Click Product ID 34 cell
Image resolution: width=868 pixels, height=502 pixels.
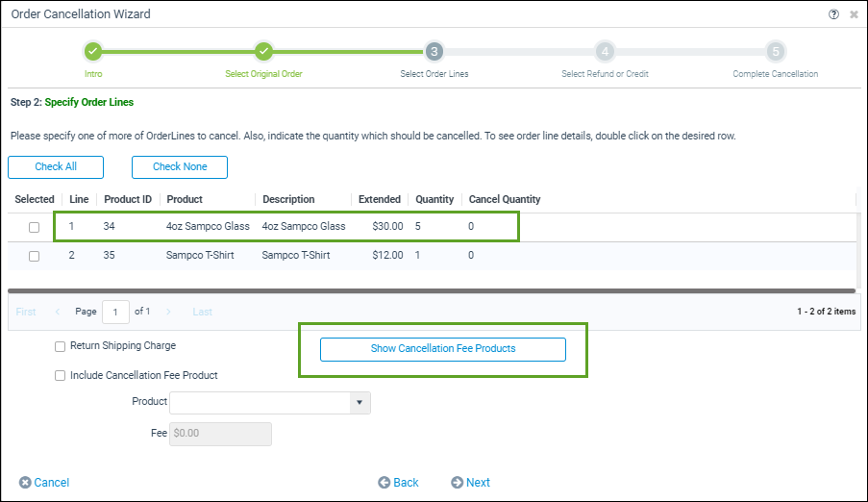[109, 227]
